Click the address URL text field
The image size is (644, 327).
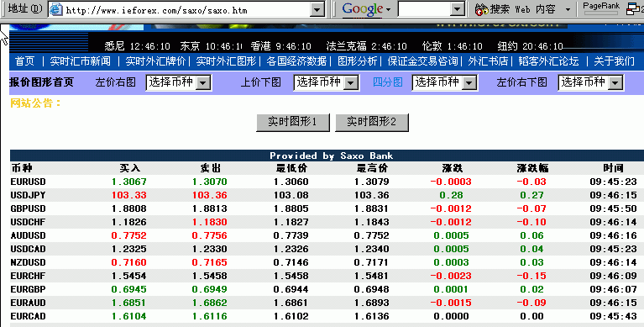(187, 10)
